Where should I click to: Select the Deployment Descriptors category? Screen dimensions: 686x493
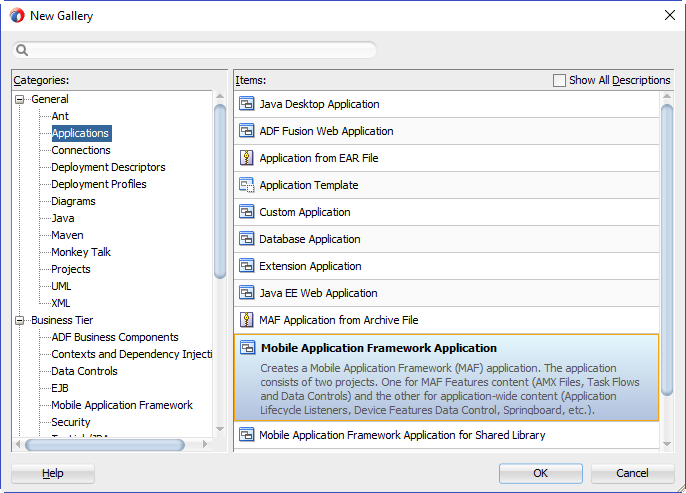[108, 167]
